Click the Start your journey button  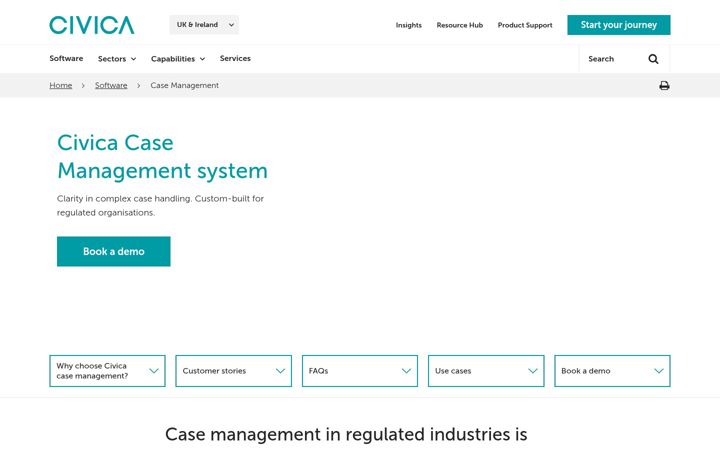tap(619, 25)
